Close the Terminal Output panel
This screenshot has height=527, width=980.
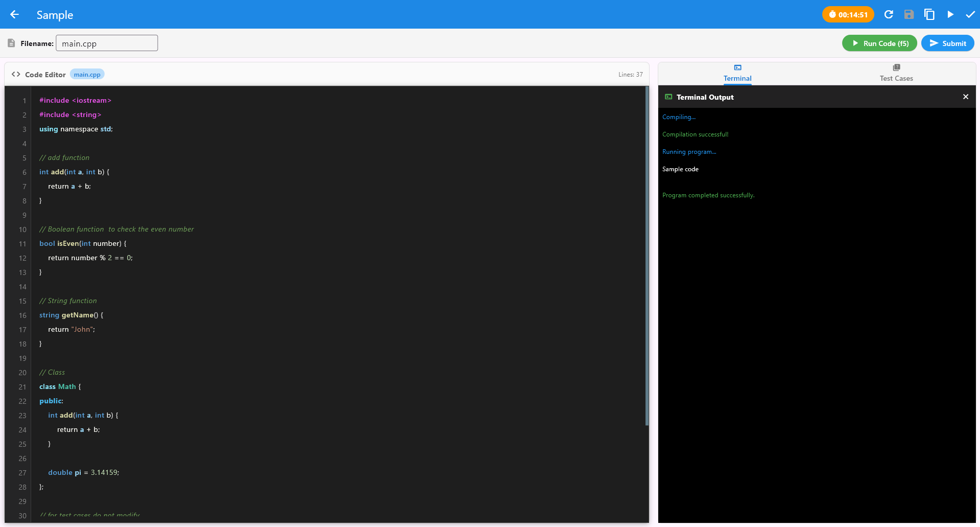(x=966, y=97)
